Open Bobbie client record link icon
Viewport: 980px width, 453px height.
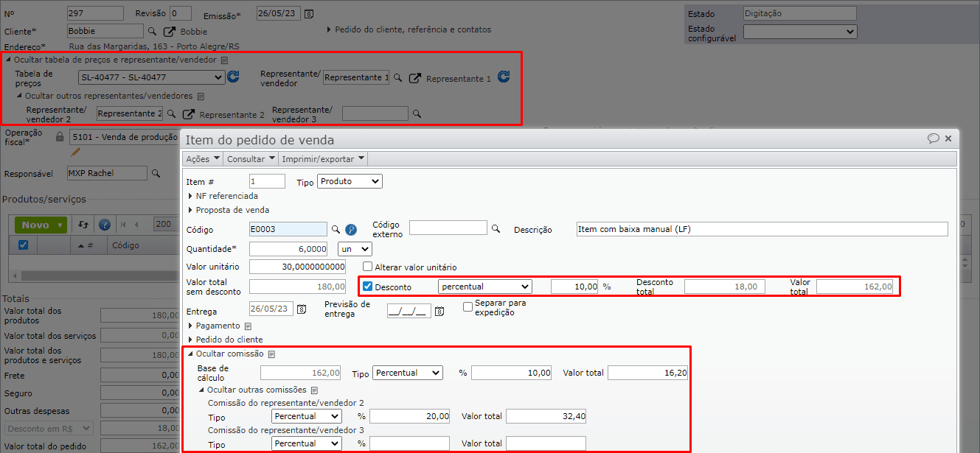(170, 32)
